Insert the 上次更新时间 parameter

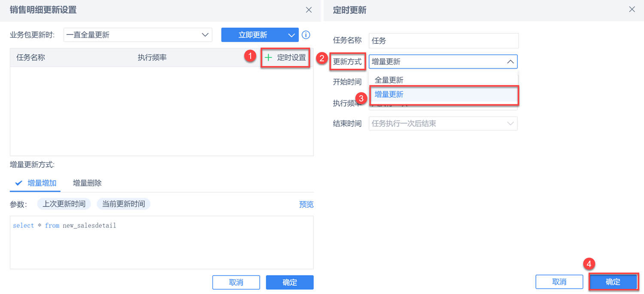[x=64, y=204]
